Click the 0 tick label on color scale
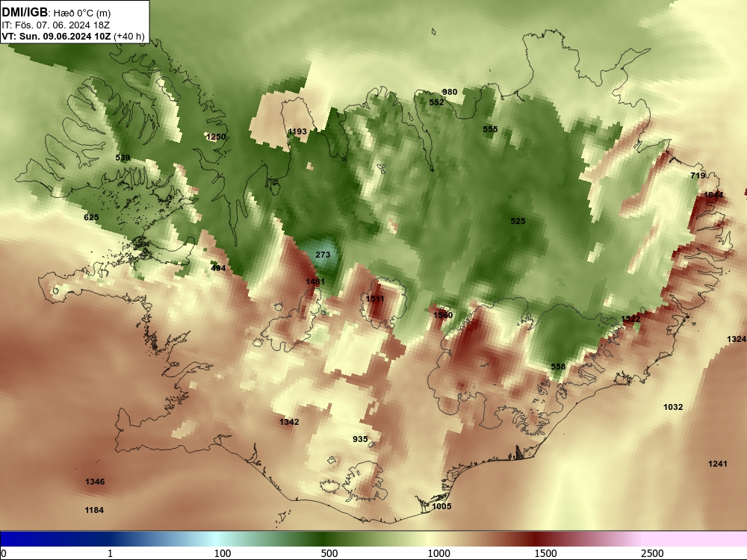 click(4, 553)
